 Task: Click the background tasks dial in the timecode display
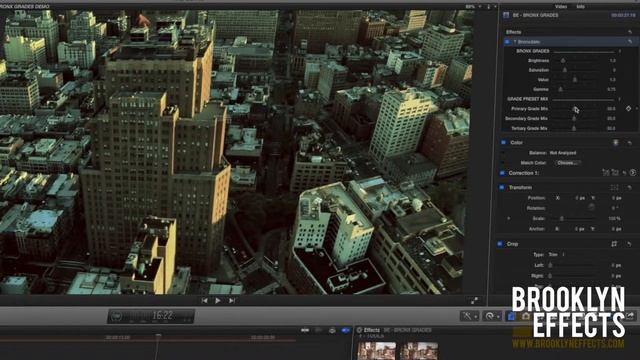tap(117, 316)
